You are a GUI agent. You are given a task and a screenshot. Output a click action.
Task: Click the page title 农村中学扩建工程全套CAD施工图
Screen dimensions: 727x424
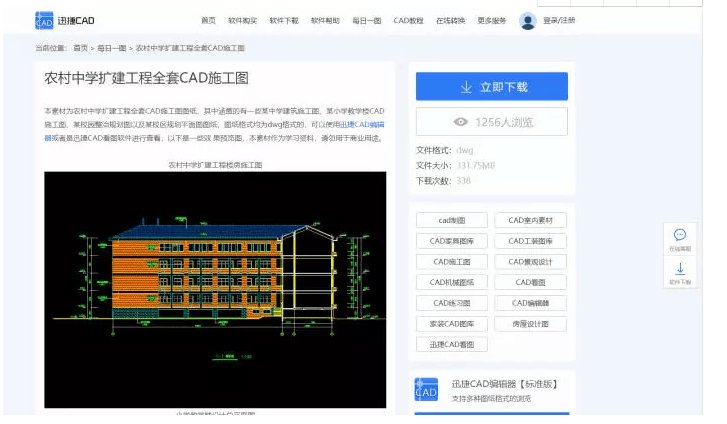[x=147, y=78]
